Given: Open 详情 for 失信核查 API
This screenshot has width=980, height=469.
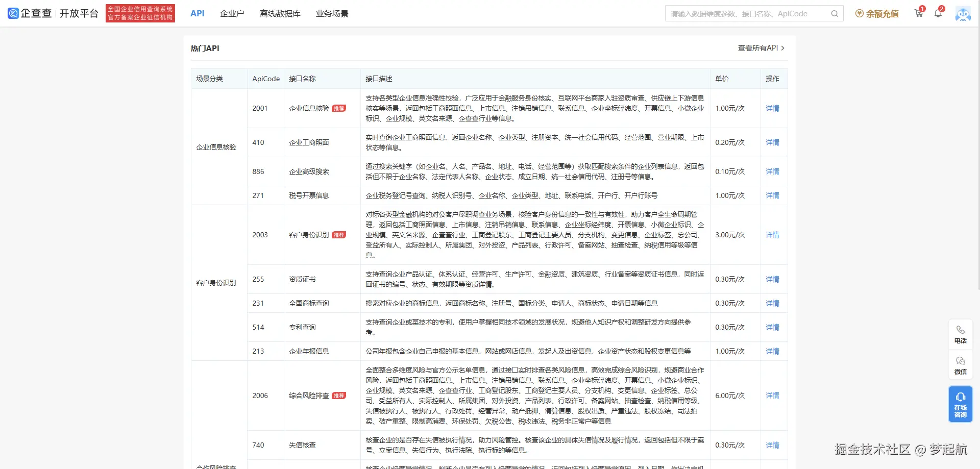Looking at the screenshot, I should 772,445.
